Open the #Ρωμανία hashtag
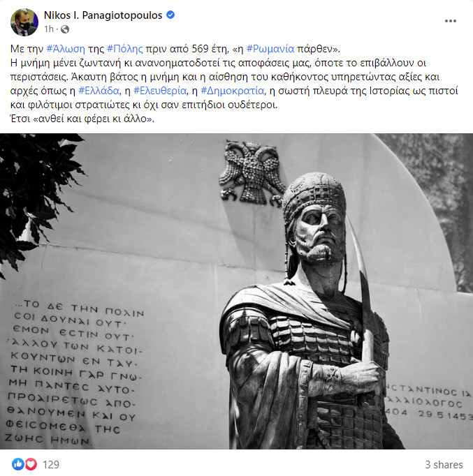The width and height of the screenshot is (473, 476). pyautogui.click(x=270, y=49)
